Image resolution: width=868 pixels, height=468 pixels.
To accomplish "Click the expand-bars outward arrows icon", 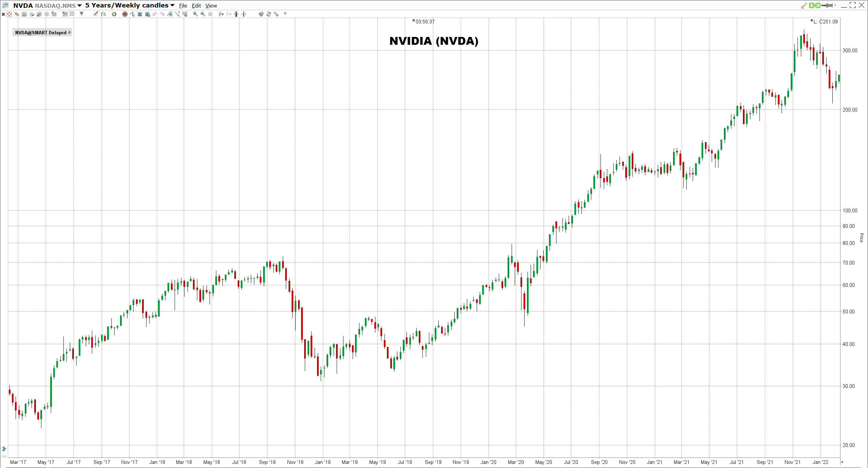I will [236, 14].
